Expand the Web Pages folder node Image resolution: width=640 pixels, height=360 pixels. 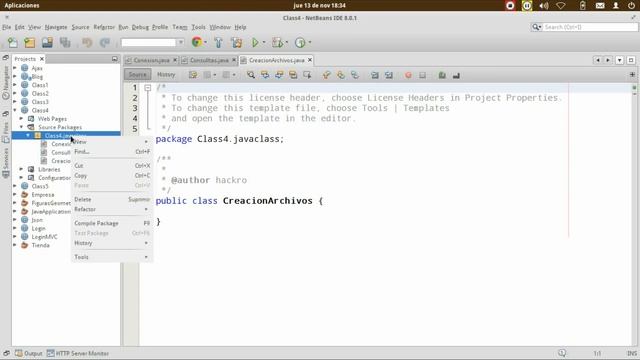point(22,119)
